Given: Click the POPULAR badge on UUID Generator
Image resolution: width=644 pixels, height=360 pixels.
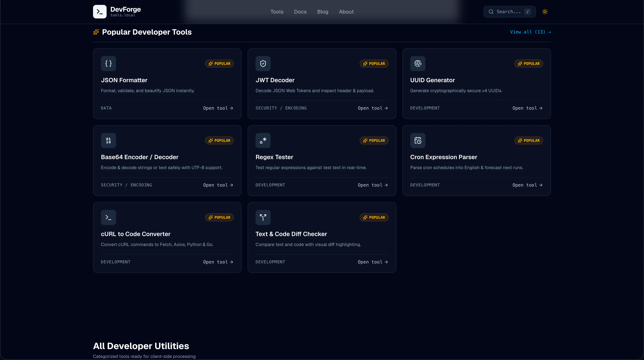Looking at the screenshot, I should click(529, 63).
